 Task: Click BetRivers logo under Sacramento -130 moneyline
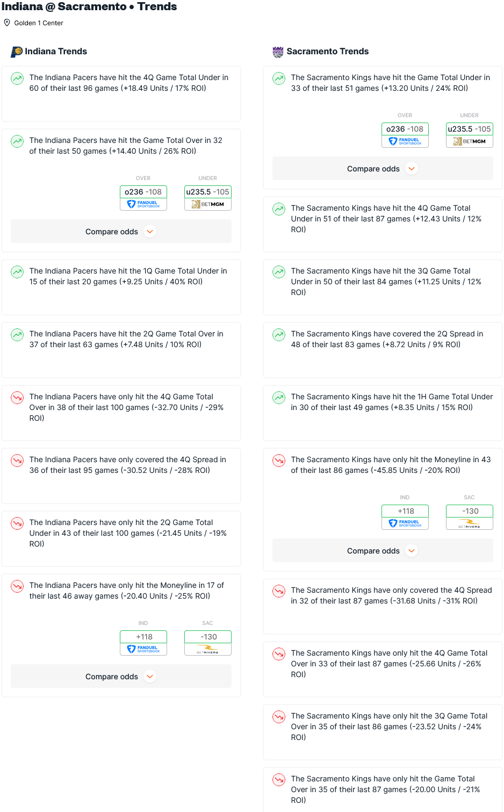point(470,523)
